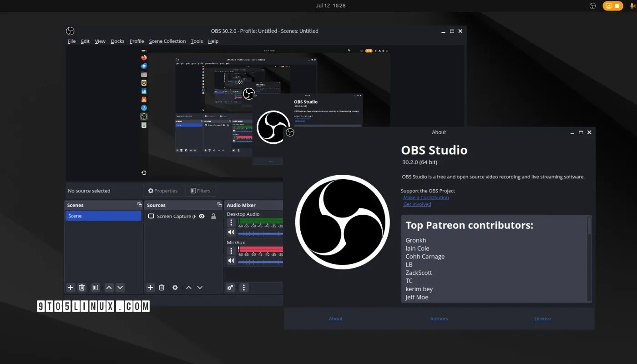Viewport: 637px width, 364px height.
Task: Click OBS logo in About dialog title bar
Action: click(x=290, y=132)
